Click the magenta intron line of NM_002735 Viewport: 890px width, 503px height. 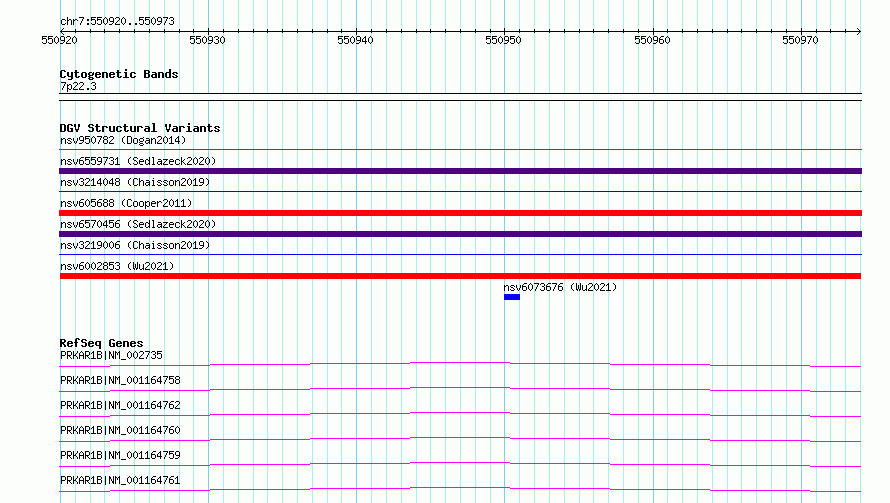click(x=460, y=363)
